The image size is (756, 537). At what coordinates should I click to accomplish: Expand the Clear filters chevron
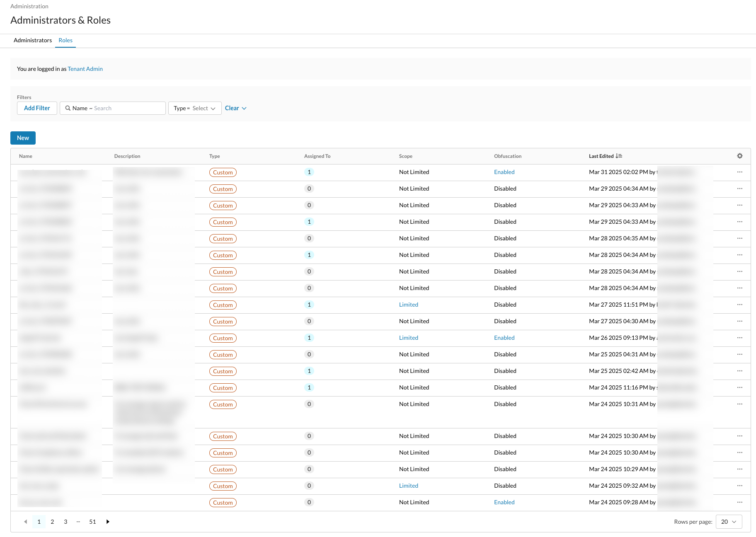click(243, 108)
